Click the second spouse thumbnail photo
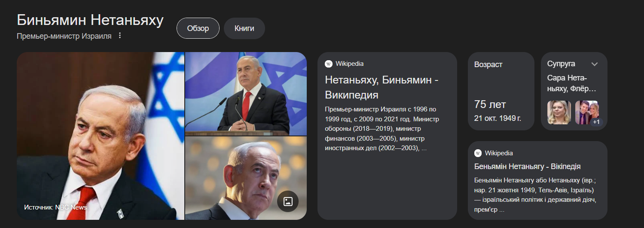 click(586, 113)
